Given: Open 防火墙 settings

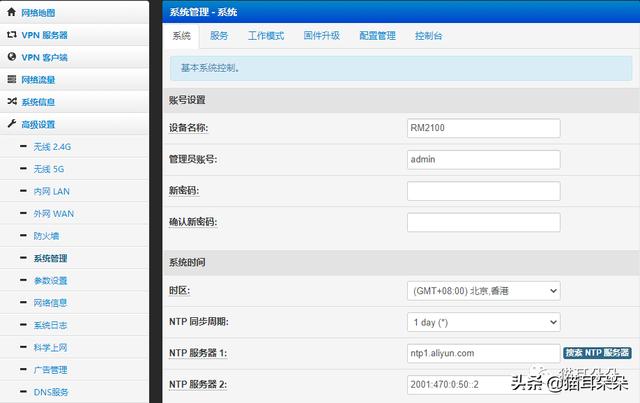Looking at the screenshot, I should (46, 236).
